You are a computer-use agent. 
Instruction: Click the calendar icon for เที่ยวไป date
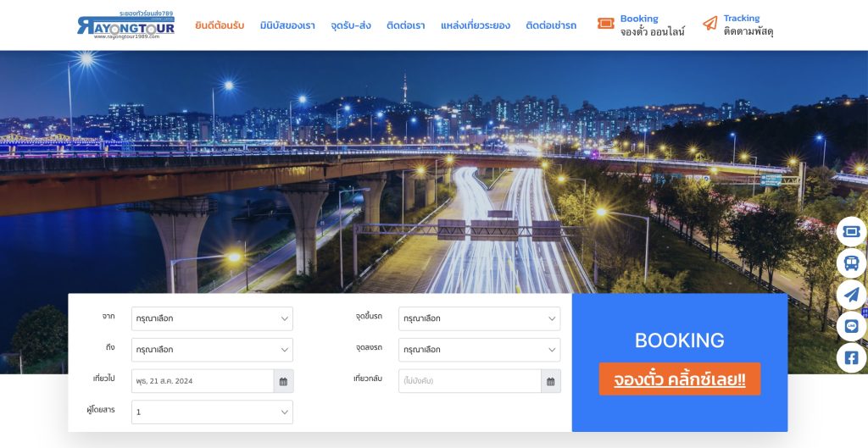[283, 381]
